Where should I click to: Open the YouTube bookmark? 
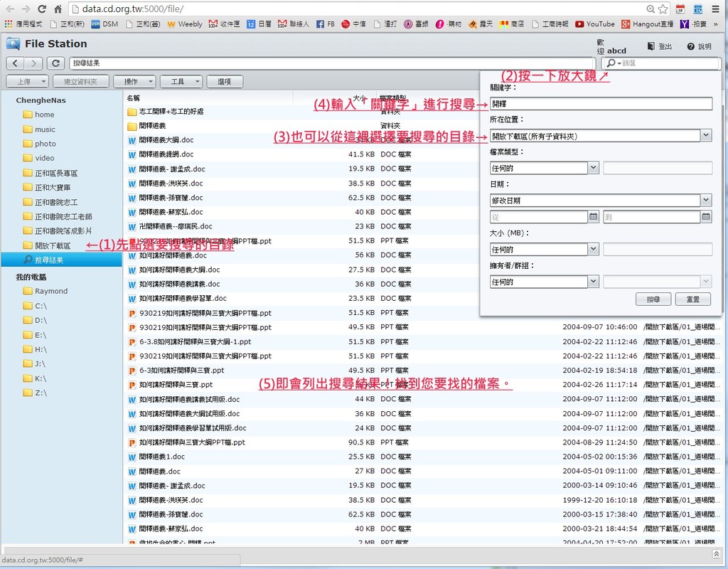coord(594,24)
